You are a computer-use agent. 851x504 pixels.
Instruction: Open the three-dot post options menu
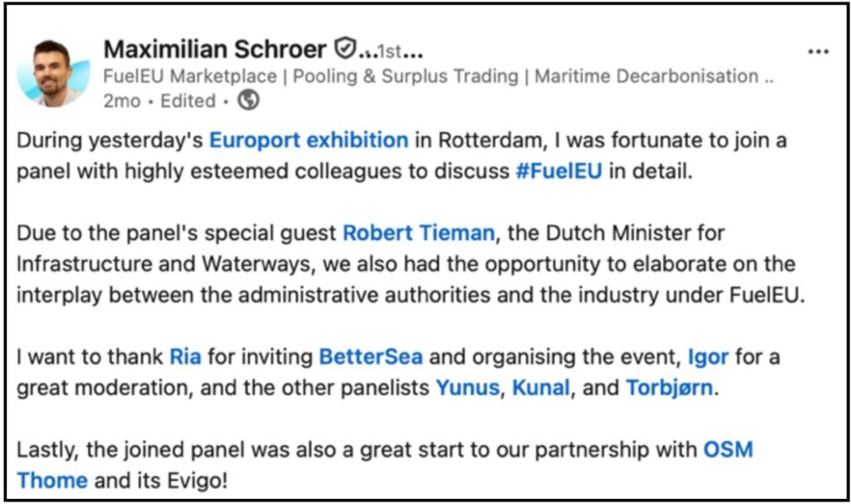(x=818, y=51)
